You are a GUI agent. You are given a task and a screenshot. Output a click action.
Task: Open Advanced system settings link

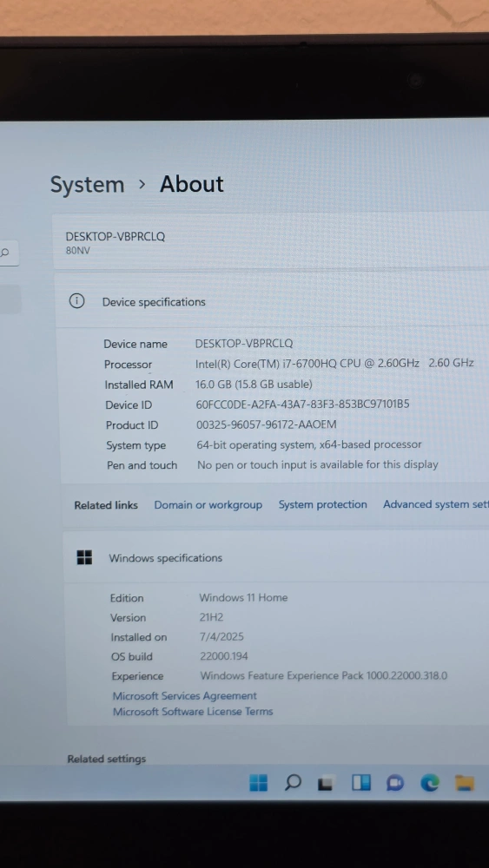(436, 504)
